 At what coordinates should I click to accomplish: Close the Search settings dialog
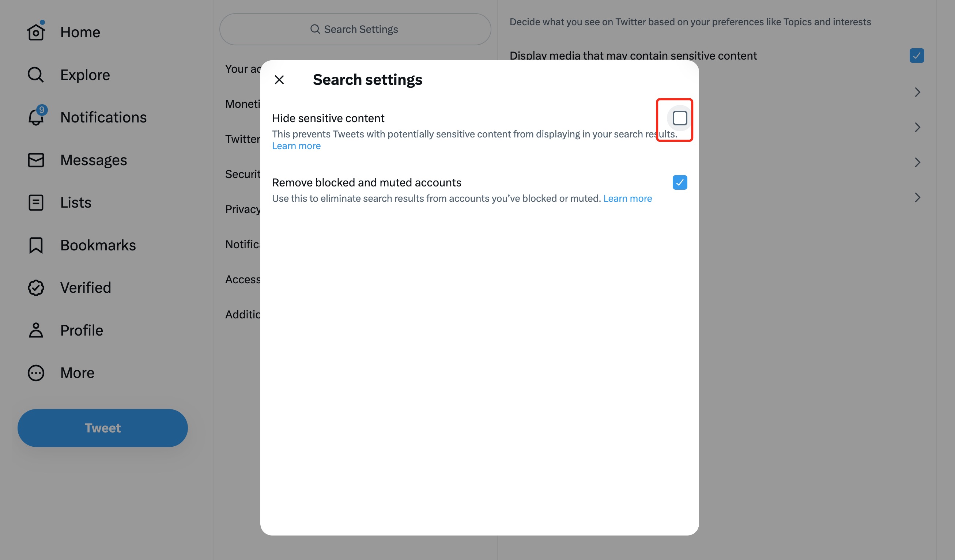(279, 80)
